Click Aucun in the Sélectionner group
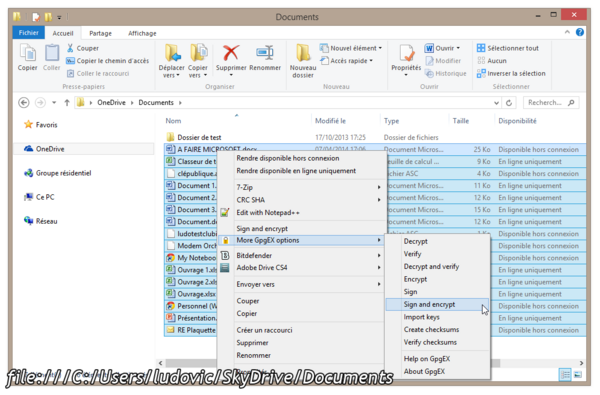 click(x=492, y=60)
